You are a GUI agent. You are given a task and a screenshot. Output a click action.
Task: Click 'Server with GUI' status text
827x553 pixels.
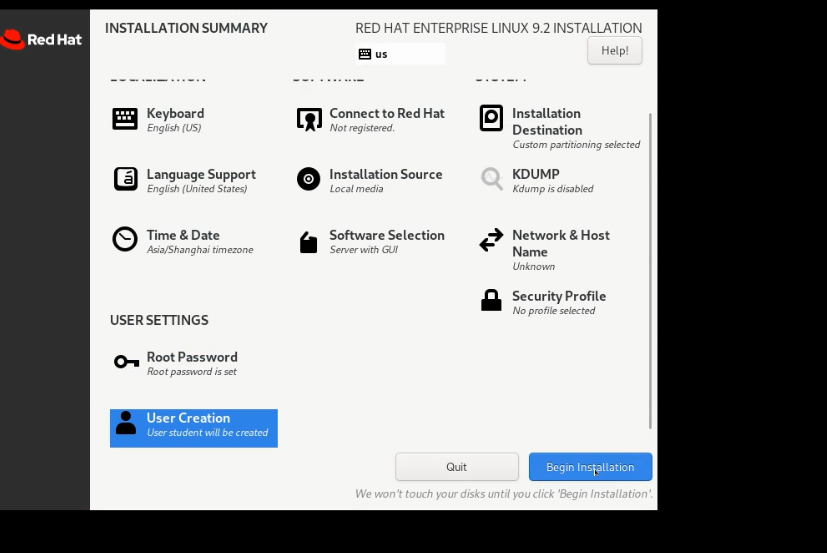(363, 250)
